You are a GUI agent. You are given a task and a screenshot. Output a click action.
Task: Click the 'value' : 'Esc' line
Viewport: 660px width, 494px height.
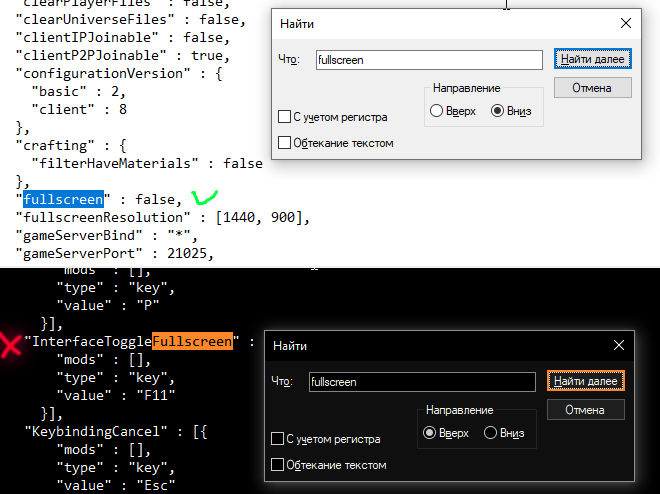click(x=116, y=485)
